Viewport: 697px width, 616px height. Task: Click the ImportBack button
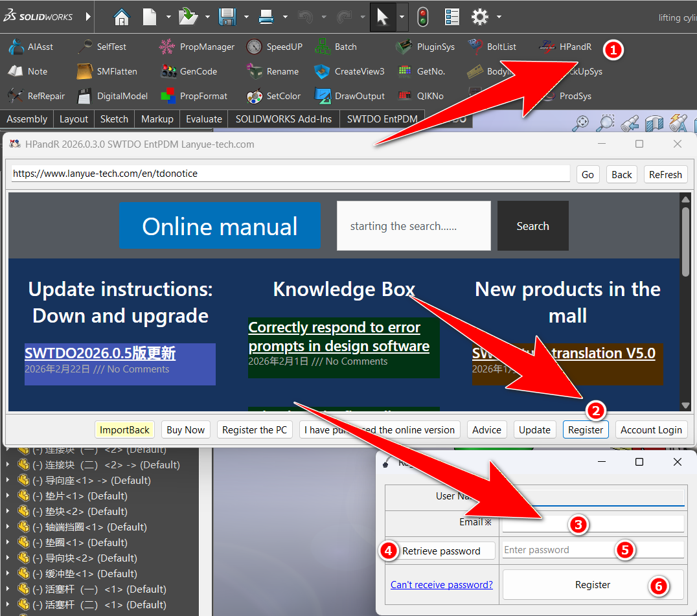tap(124, 430)
